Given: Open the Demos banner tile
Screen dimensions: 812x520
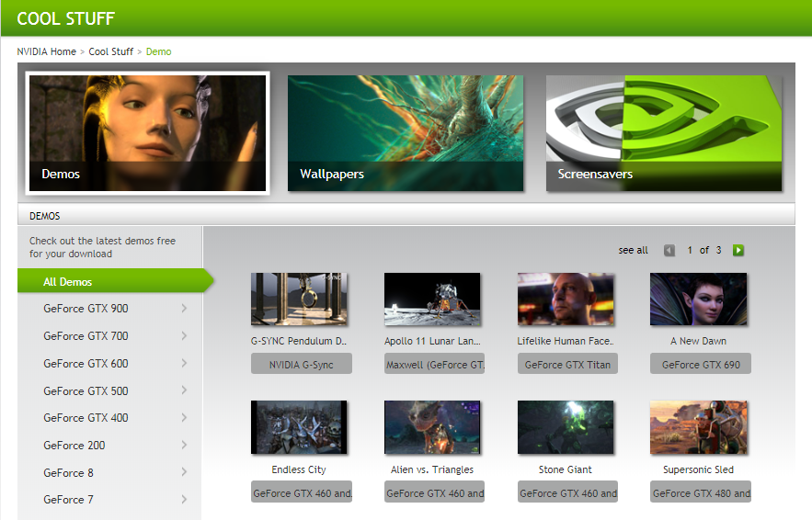Looking at the screenshot, I should tap(148, 133).
